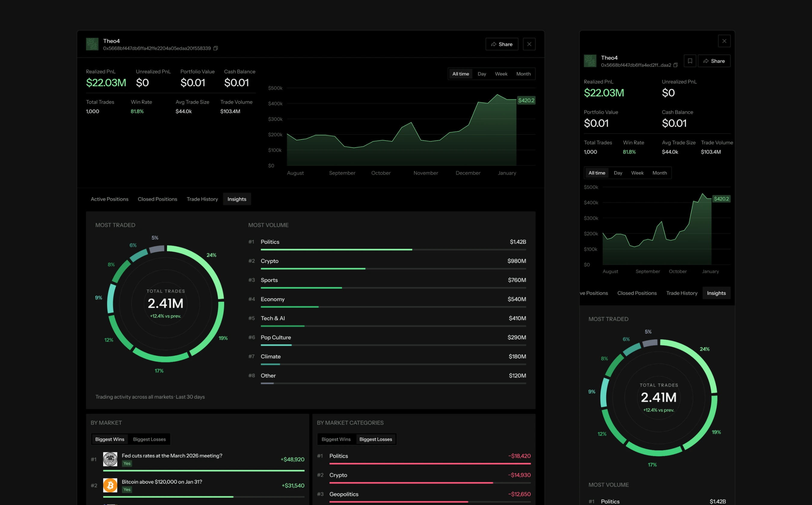Image resolution: width=812 pixels, height=505 pixels.
Task: Copy wallet address in the left panel
Action: [x=216, y=48]
